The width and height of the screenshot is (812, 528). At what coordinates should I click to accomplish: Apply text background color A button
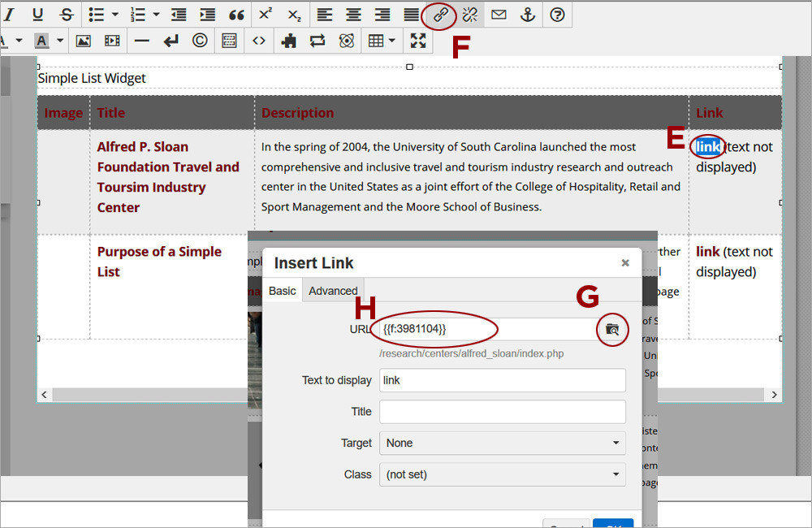pyautogui.click(x=41, y=41)
